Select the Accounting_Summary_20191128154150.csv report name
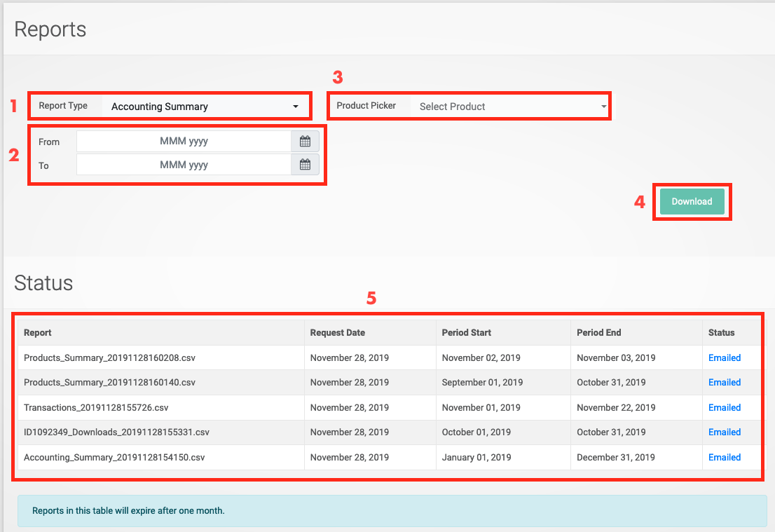The image size is (775, 532). (114, 458)
